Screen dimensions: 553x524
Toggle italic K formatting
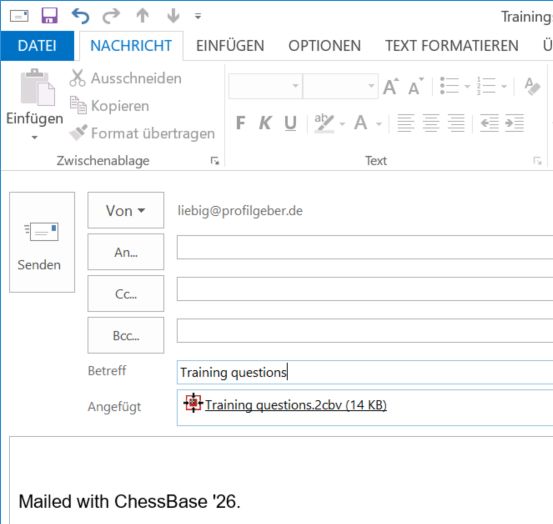[x=265, y=123]
